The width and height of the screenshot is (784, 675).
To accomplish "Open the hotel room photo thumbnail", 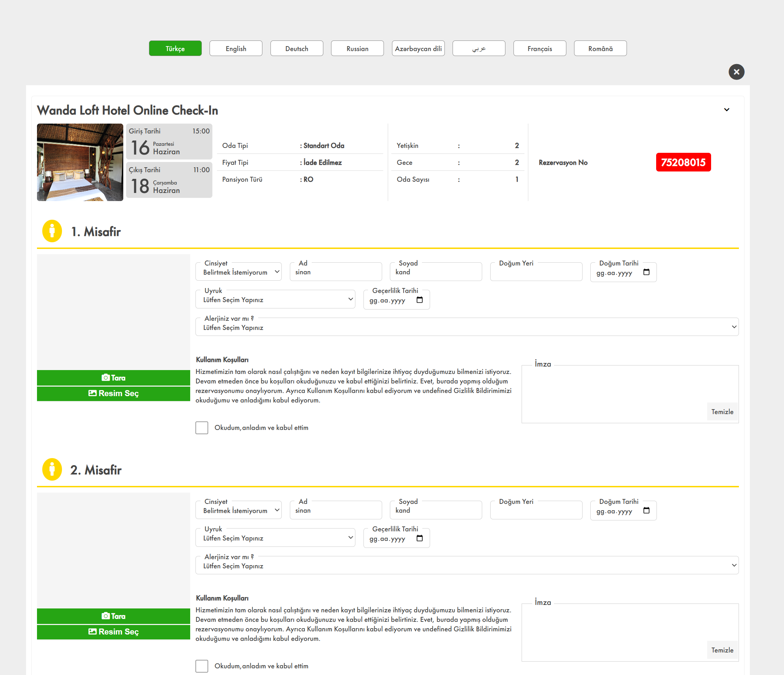I will click(x=80, y=162).
